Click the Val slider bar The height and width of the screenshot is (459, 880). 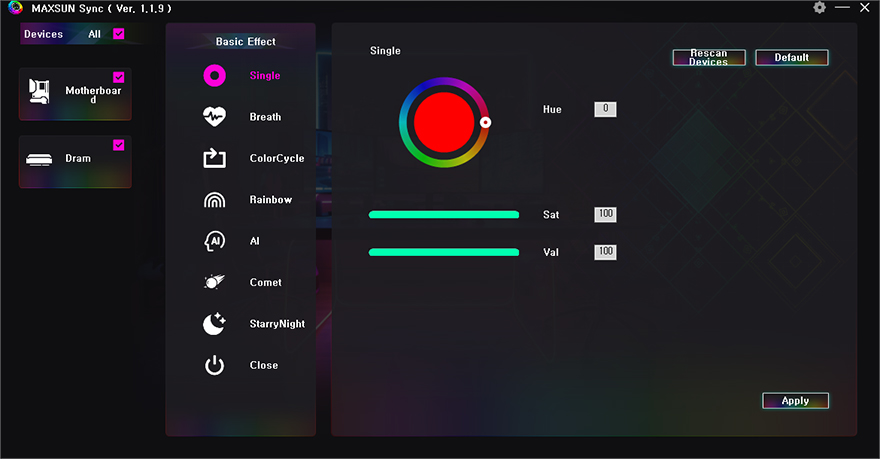point(444,253)
